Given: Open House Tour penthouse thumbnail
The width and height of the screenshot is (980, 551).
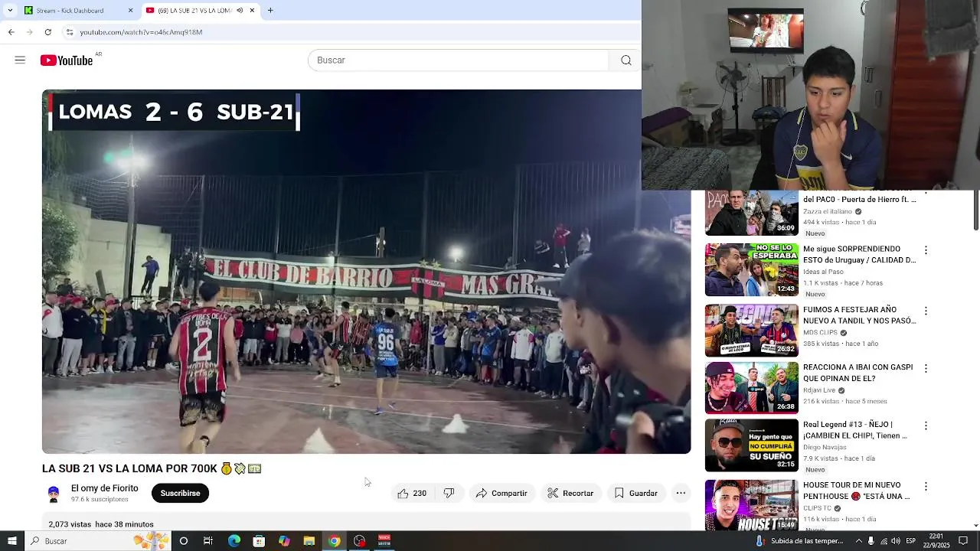Looking at the screenshot, I should [751, 505].
